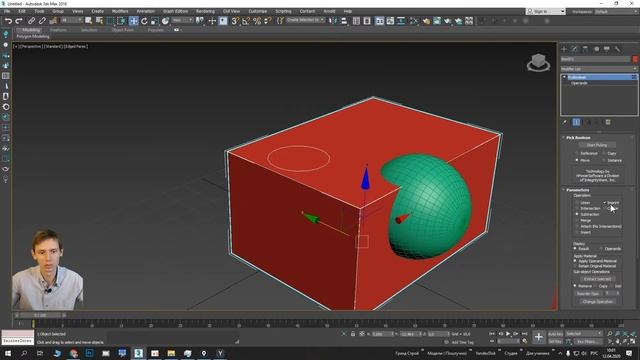Image resolution: width=640 pixels, height=360 pixels.
Task: Open the Create Selection Set dropdown
Action: [x=305, y=20]
